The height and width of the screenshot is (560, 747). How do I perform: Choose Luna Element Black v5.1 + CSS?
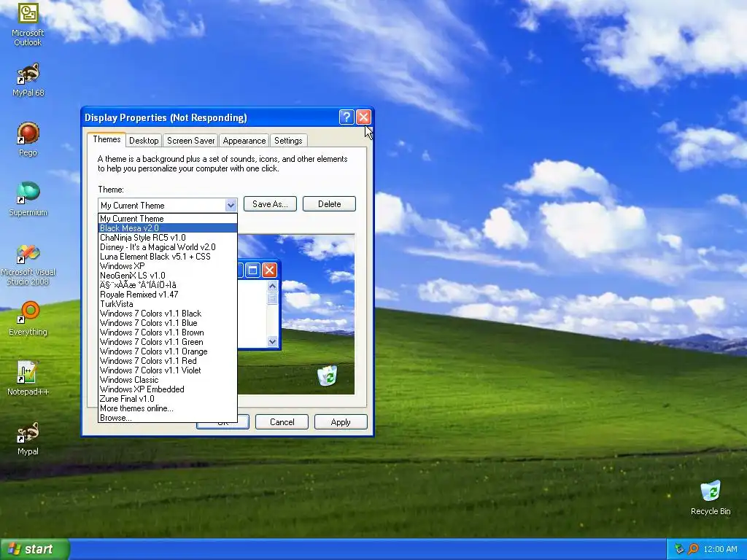coord(168,257)
